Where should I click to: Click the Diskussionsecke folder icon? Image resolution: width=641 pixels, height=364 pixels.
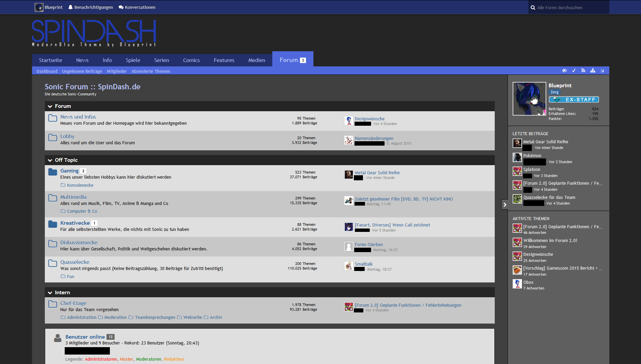[53, 244]
